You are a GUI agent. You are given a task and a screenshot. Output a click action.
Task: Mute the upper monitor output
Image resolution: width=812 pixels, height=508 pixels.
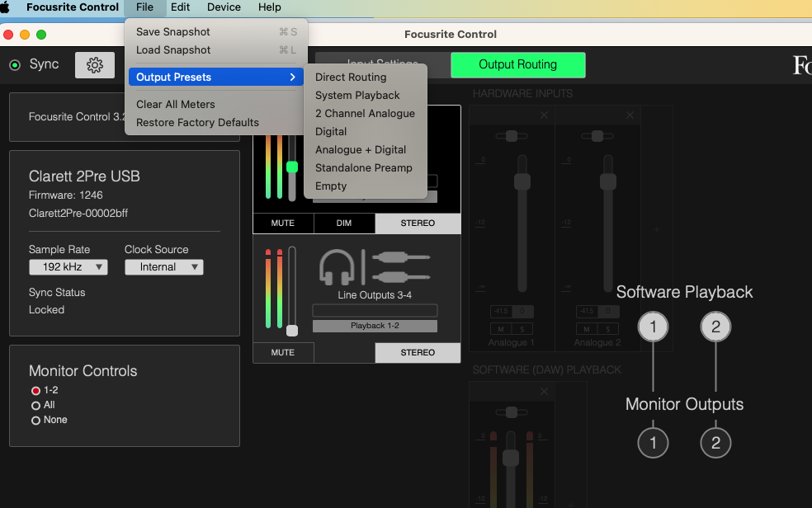pos(283,223)
